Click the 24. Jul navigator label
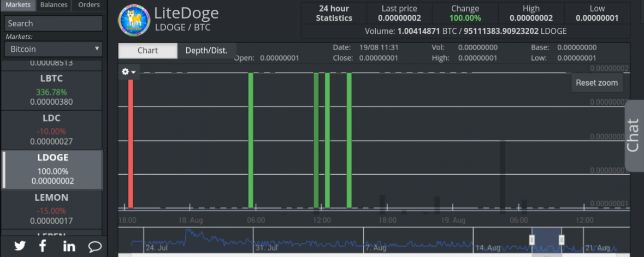Screen dimensions: 644x257 point(156,248)
